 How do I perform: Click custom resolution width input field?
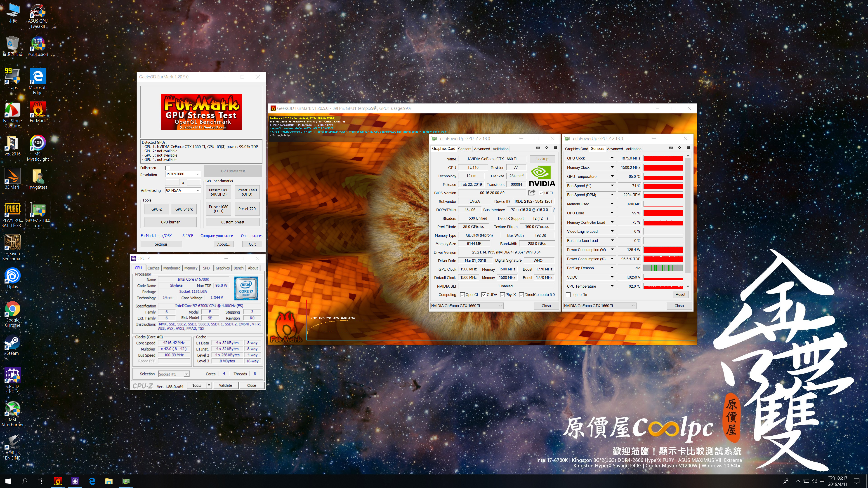(172, 183)
